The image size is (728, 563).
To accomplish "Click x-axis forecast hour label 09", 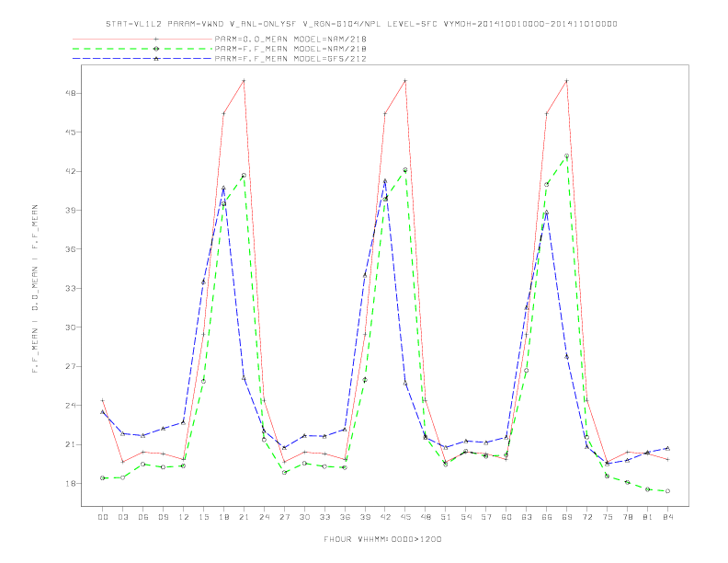I will coord(163,517).
